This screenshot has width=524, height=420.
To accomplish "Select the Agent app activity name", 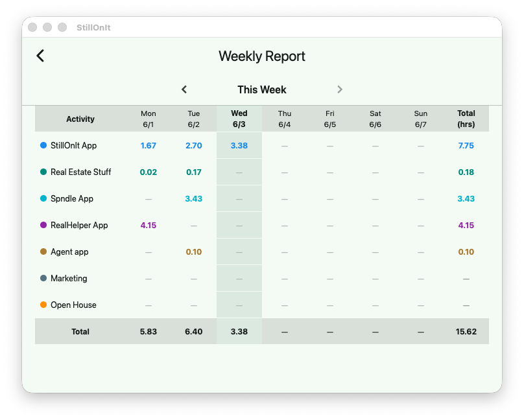I will [69, 251].
